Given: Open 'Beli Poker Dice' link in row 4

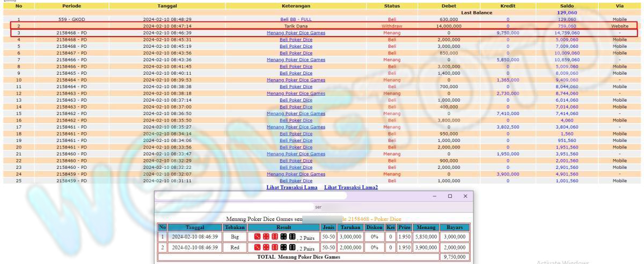Looking at the screenshot, I should [x=296, y=40].
